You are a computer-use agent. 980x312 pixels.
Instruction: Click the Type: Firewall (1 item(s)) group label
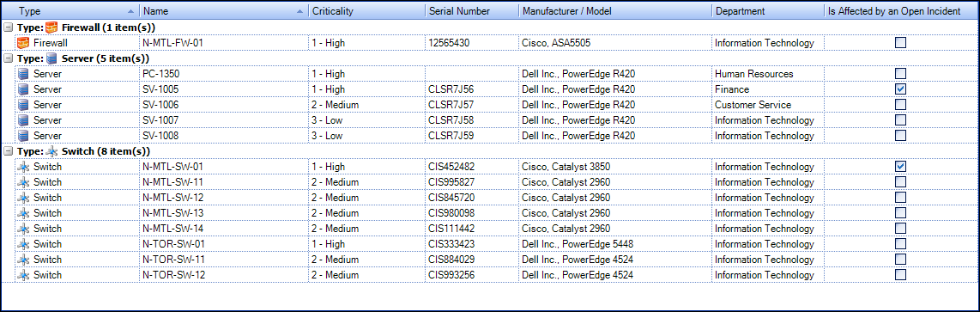(x=86, y=28)
